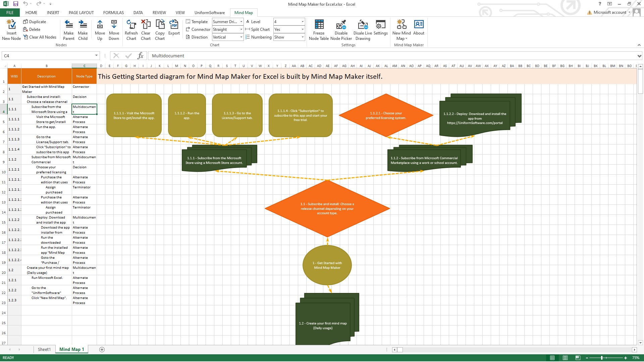Click the zoom slider in status bar
The height and width of the screenshot is (362, 644).
click(602, 358)
